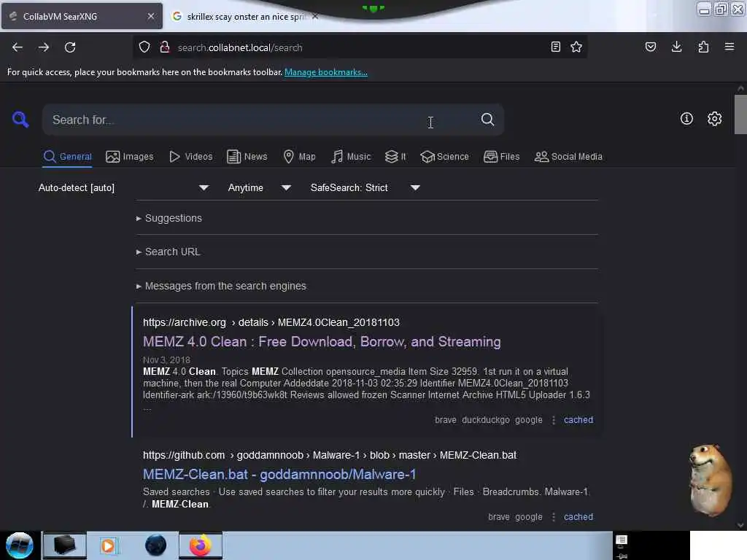Image resolution: width=747 pixels, height=560 pixels.
Task: Open the black box taskbar application
Action: (65, 545)
